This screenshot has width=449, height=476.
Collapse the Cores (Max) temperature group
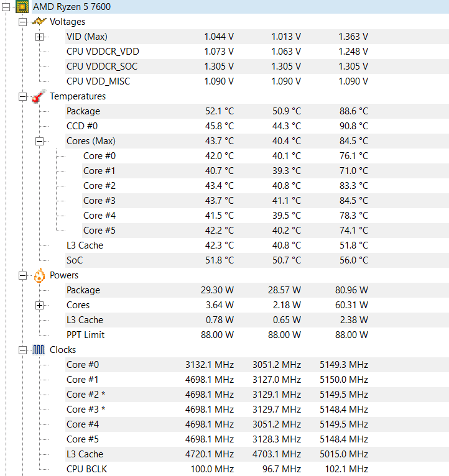tap(40, 141)
